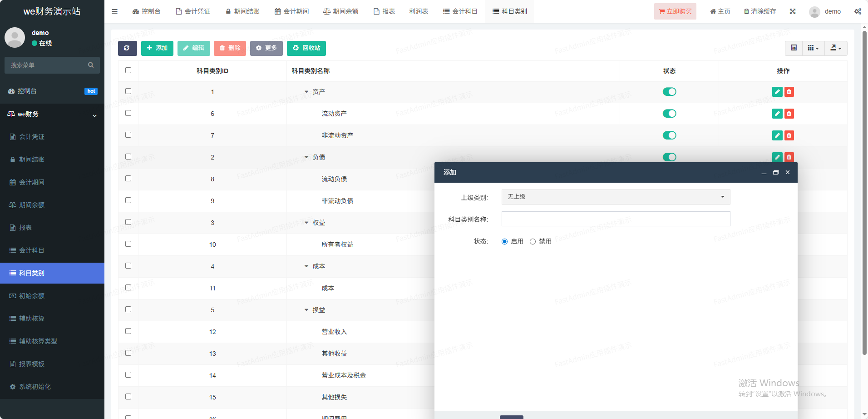This screenshot has height=419, width=868.
Task: Open the columns dropdown in table toolbar
Action: coord(813,48)
